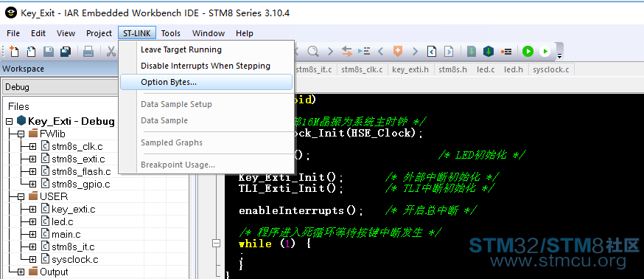Click the Find magnifier toolbar icon
This screenshot has width=644, height=279.
(313, 52)
